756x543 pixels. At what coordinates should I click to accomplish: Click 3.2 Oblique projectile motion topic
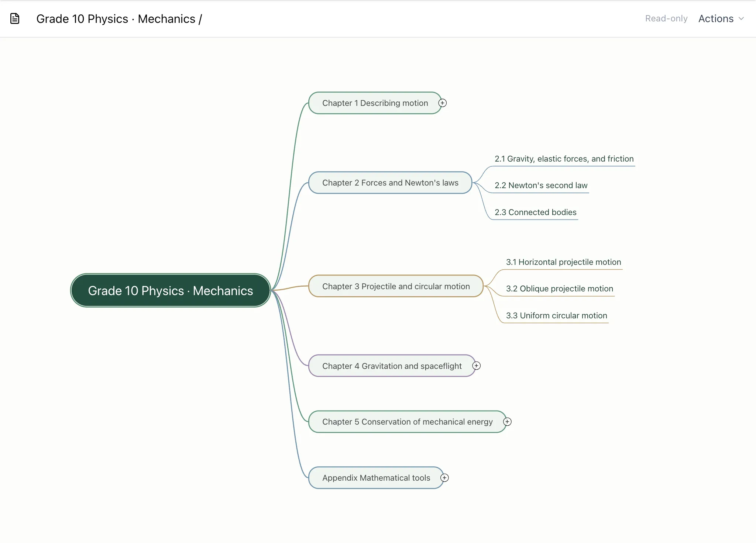coord(559,289)
